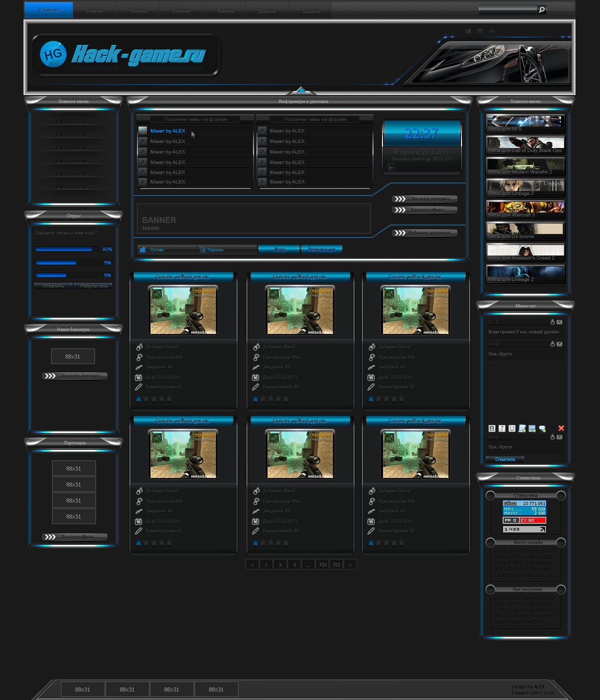Click the Вторник, 22.3.2011 date text

click(x=421, y=151)
